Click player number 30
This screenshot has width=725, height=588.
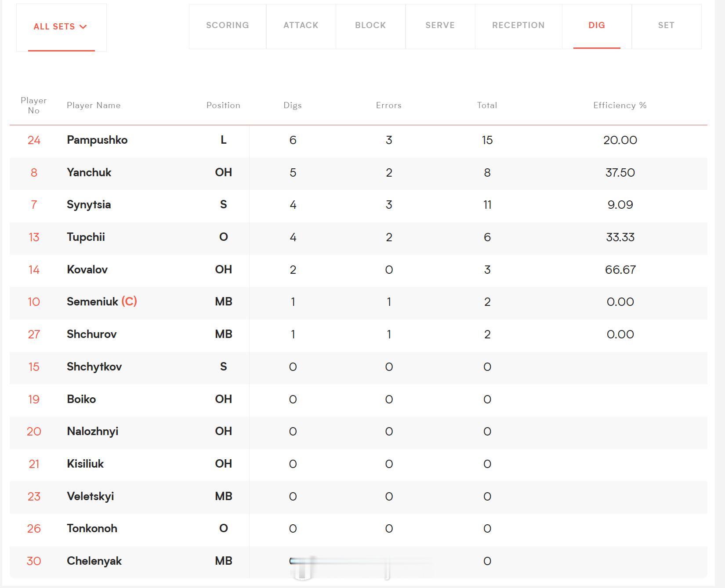click(34, 561)
